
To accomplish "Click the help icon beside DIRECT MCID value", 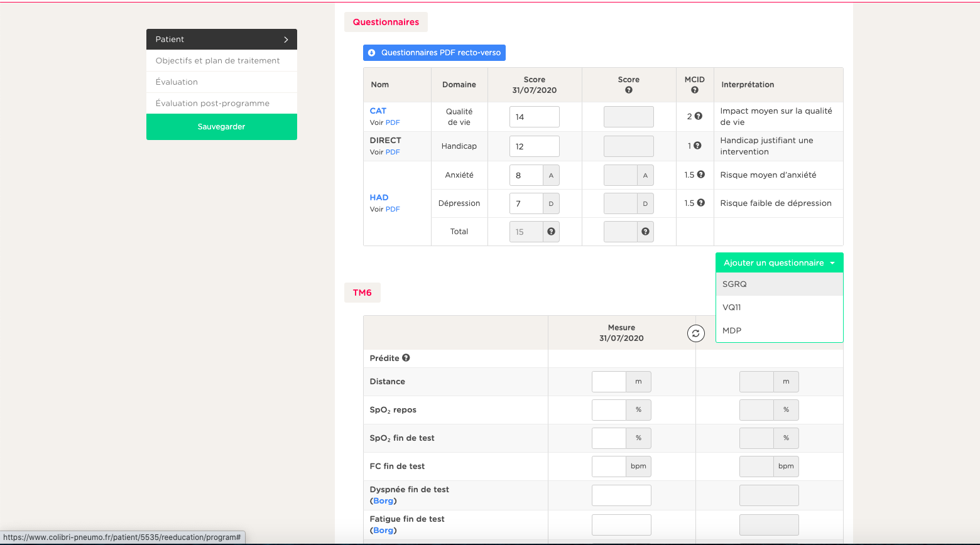I will pos(697,146).
